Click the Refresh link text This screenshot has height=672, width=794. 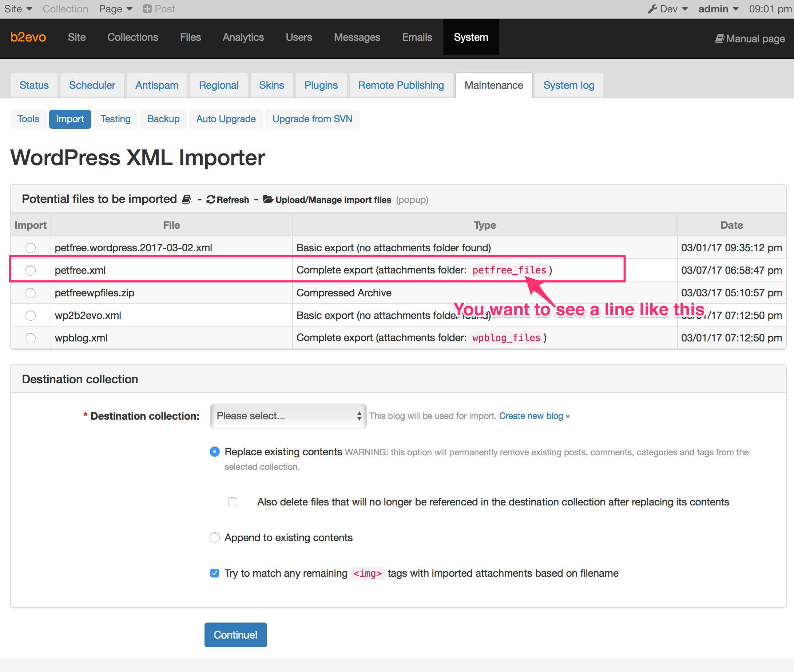pos(233,200)
